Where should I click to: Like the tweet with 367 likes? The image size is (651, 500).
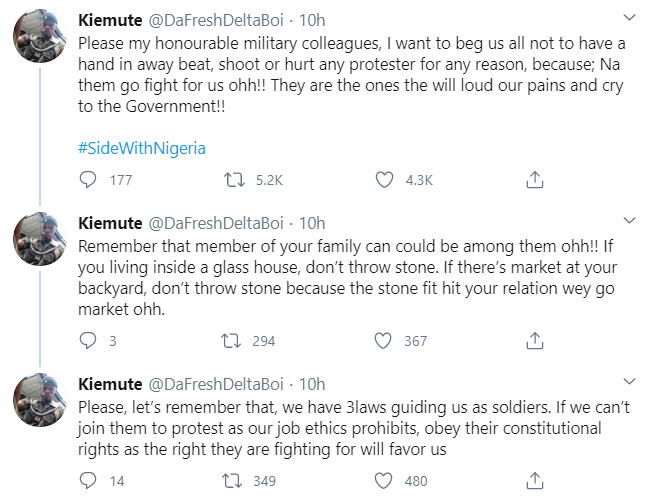pos(382,341)
